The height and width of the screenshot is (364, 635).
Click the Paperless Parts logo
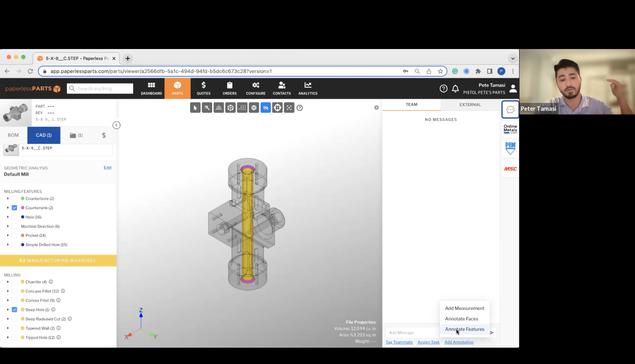(33, 89)
